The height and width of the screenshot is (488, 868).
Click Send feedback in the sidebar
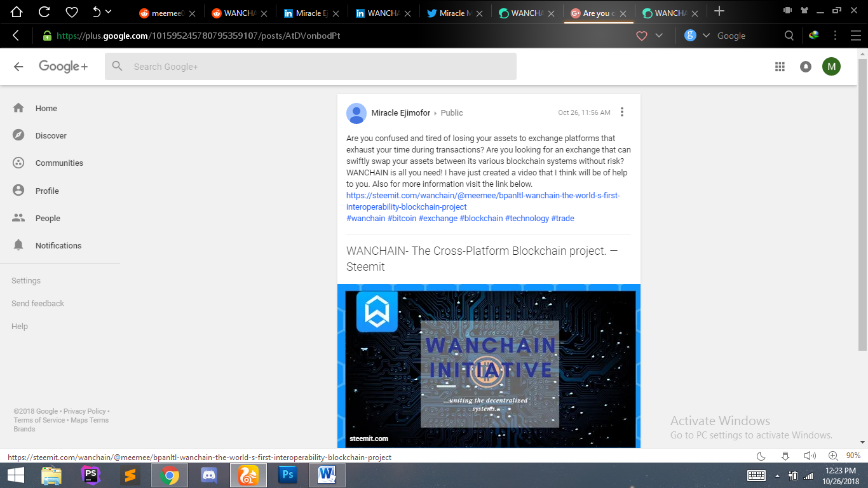tap(37, 303)
